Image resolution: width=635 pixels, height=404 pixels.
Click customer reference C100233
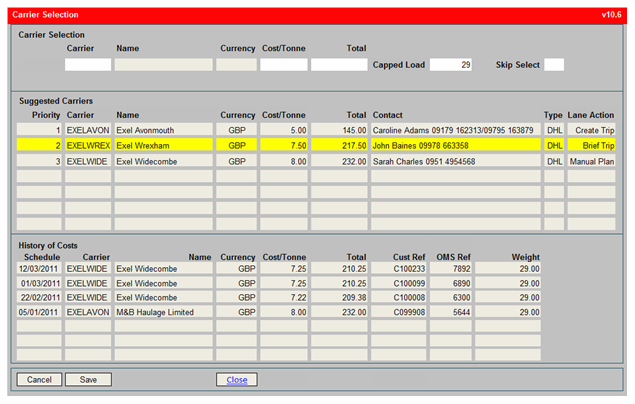[x=398, y=269]
